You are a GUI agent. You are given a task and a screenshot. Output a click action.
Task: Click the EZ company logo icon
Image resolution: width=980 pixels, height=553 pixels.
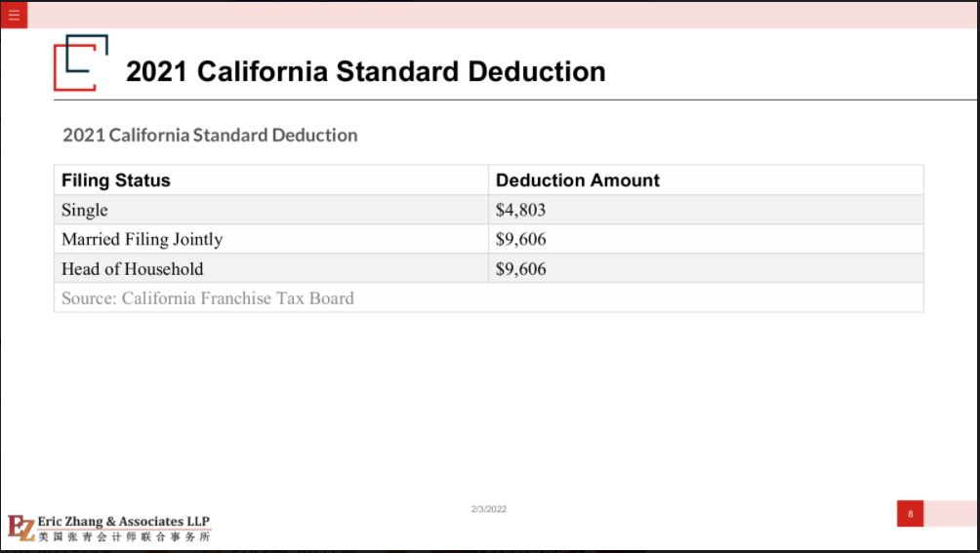21,528
